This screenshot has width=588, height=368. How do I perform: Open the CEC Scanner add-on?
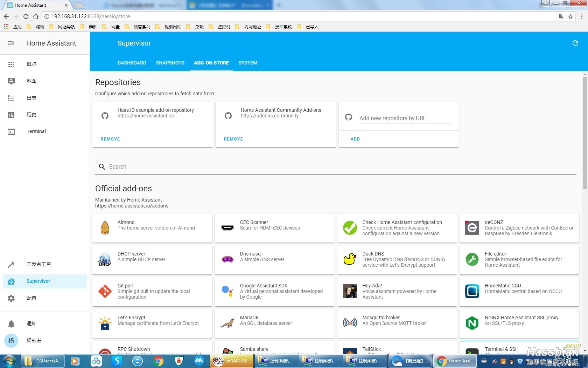pos(275,228)
